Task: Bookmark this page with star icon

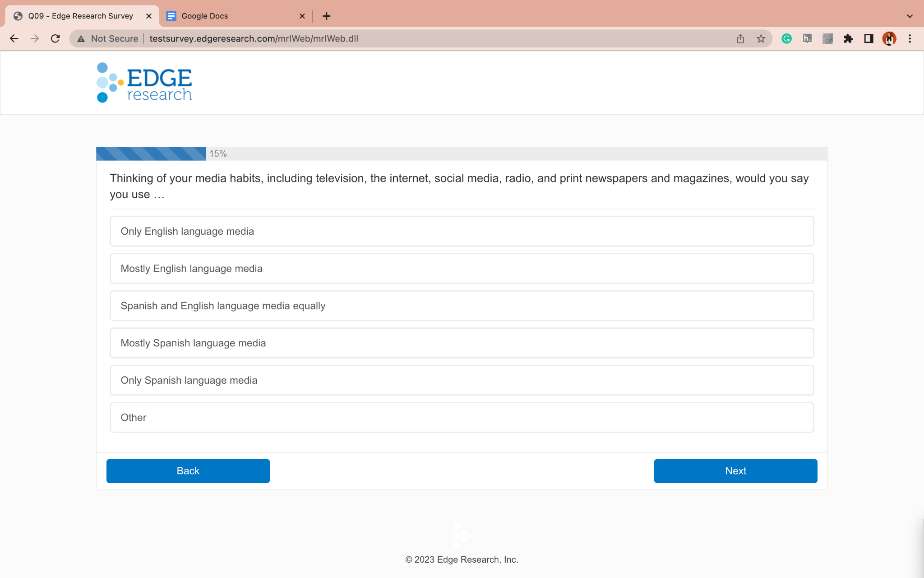Action: coord(761,38)
